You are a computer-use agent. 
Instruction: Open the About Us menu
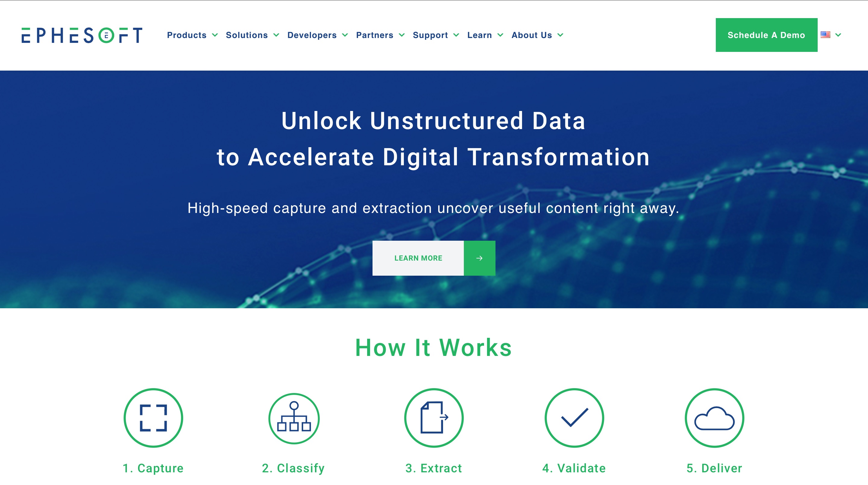[536, 35]
